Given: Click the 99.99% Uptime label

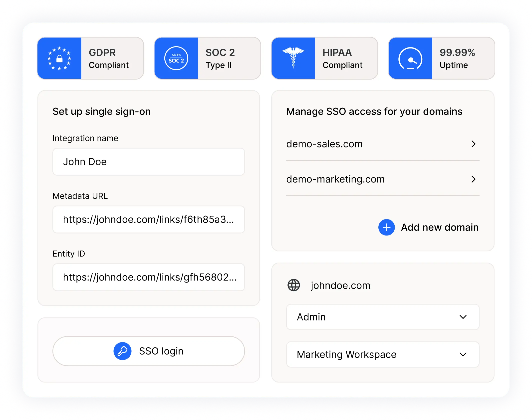Looking at the screenshot, I should point(457,58).
